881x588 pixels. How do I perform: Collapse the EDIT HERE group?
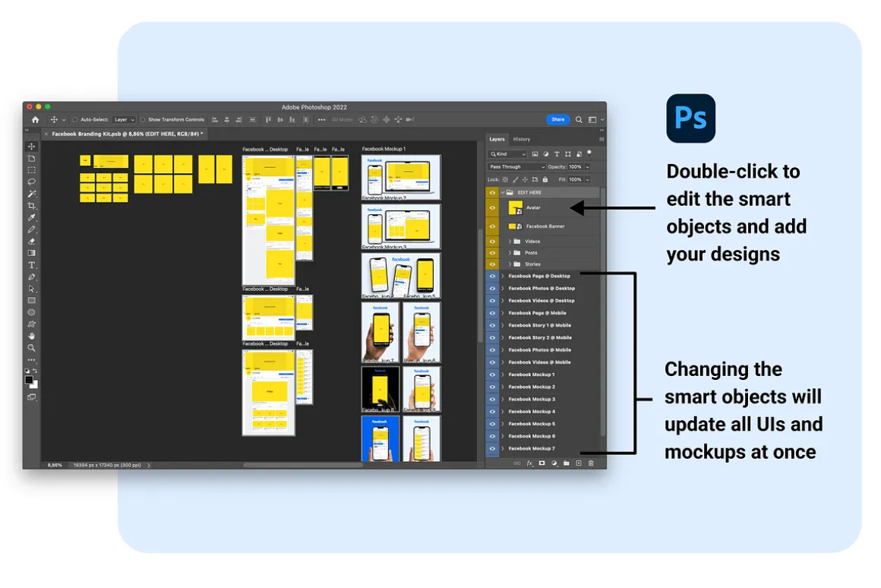coord(503,192)
